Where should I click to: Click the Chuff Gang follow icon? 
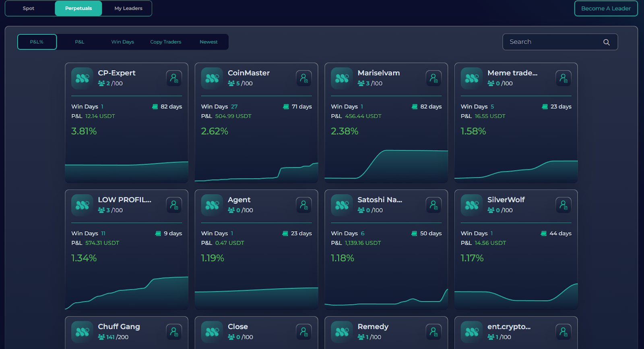(174, 332)
